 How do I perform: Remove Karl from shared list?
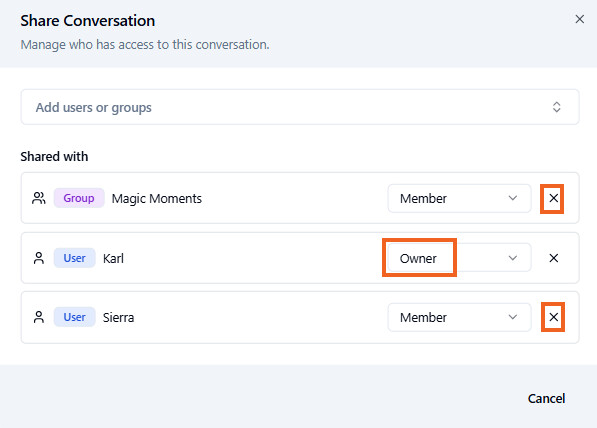[x=554, y=258]
